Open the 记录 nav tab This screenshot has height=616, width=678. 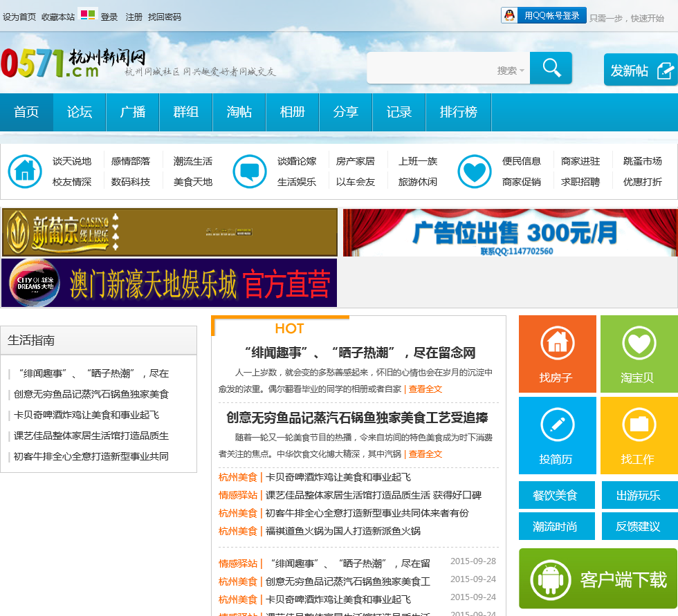coord(398,112)
